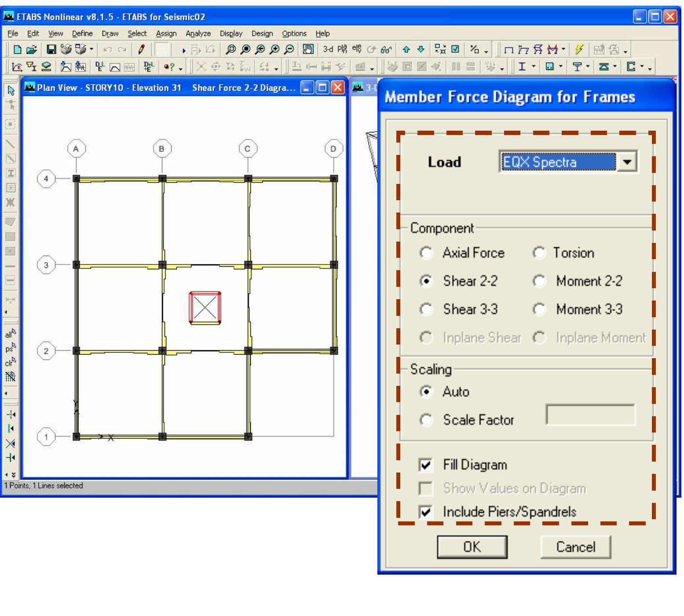684x616 pixels.
Task: Open the Load case dropdown arrow
Action: [x=627, y=162]
